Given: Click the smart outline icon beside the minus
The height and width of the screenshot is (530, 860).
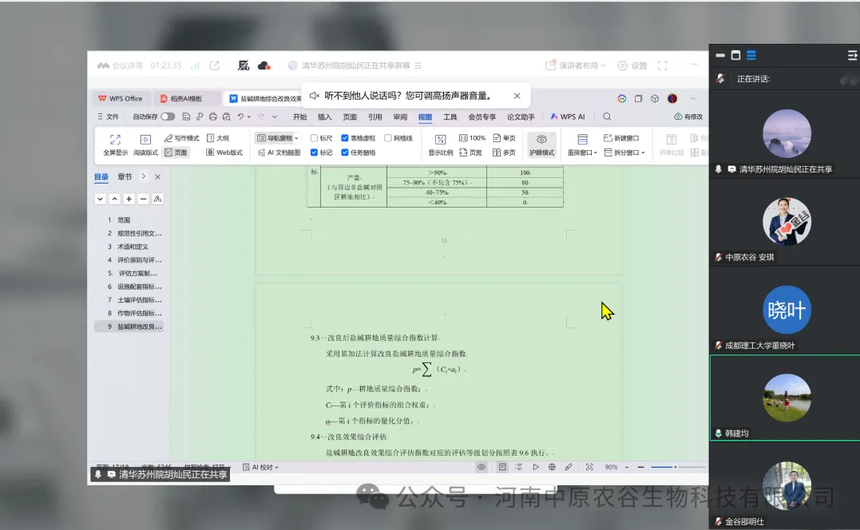Looking at the screenshot, I should pyautogui.click(x=157, y=199).
